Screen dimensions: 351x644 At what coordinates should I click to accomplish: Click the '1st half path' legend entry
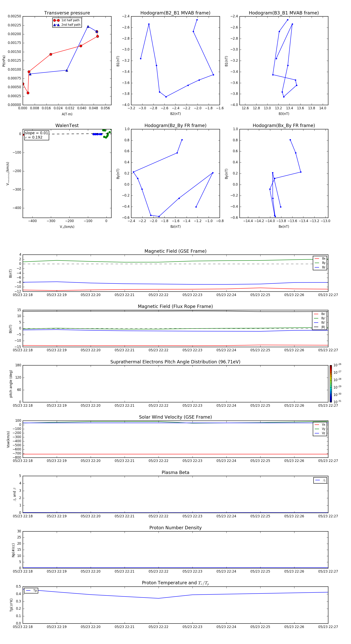[66, 20]
